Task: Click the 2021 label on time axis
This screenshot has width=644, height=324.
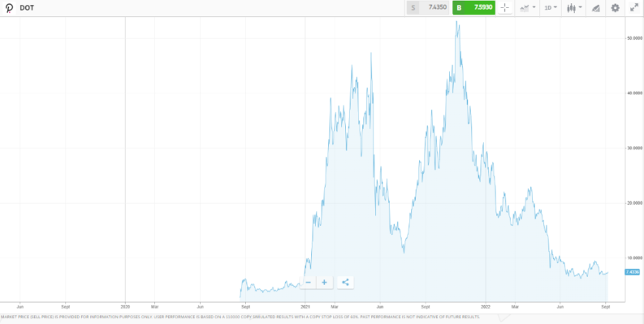Action: point(305,306)
